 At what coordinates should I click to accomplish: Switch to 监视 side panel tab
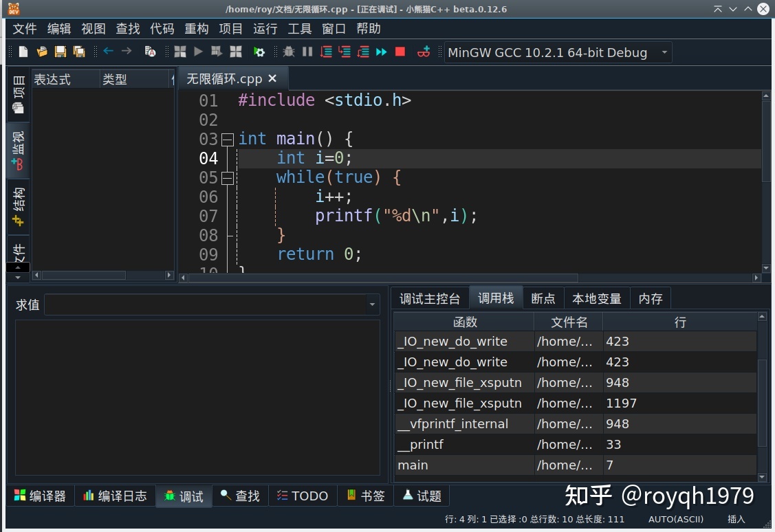(x=19, y=151)
